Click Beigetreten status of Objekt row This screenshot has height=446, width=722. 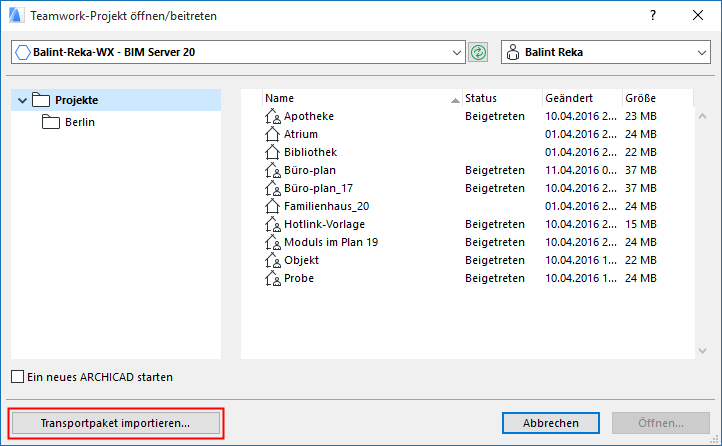click(x=495, y=261)
